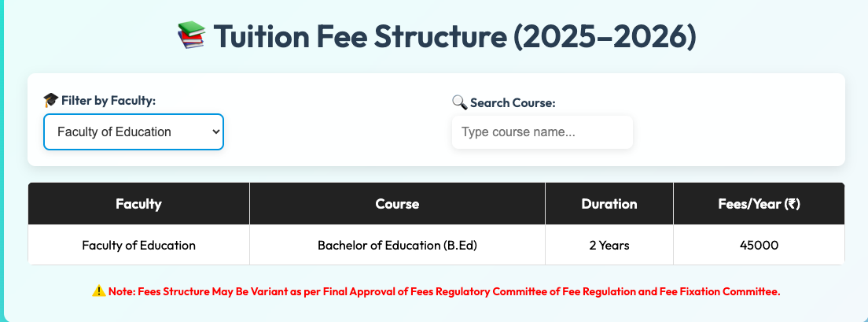Click the chevron arrow of the faculty selector
The image size is (868, 322).
click(216, 131)
